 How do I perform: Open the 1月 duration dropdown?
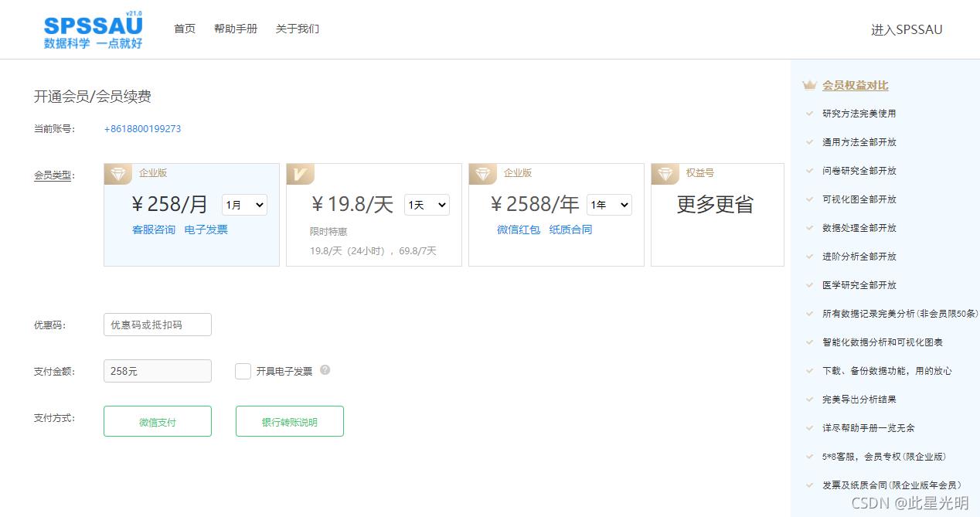(244, 205)
